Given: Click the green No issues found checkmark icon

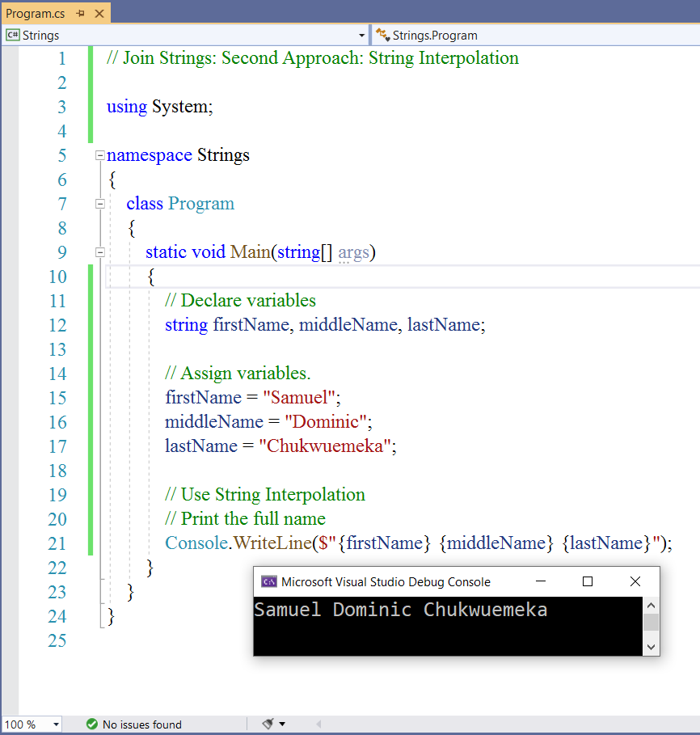Looking at the screenshot, I should click(x=92, y=724).
